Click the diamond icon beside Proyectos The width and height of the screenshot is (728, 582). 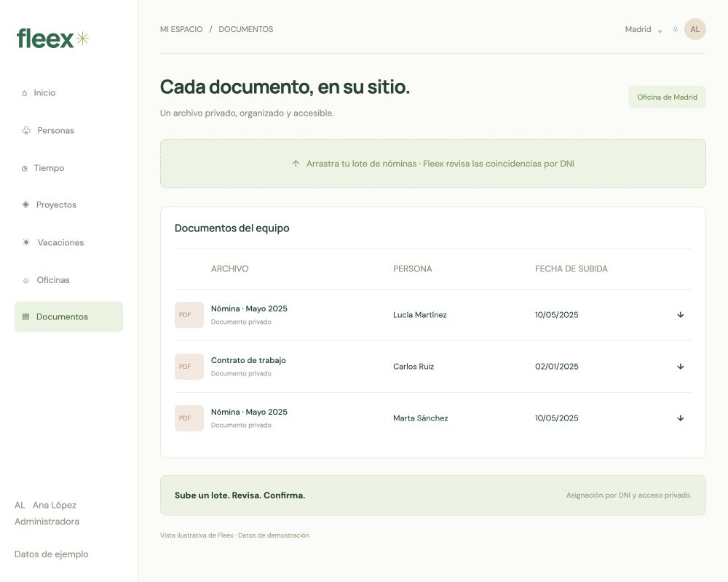pos(25,204)
